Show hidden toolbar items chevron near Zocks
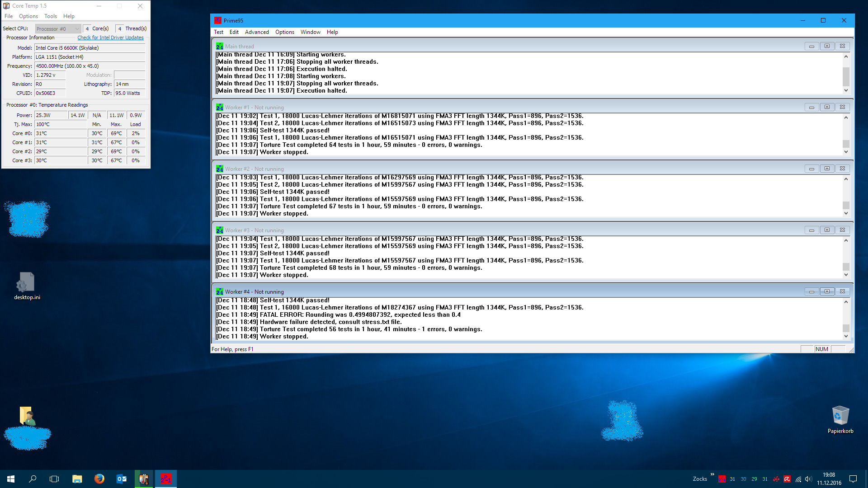 (x=712, y=474)
